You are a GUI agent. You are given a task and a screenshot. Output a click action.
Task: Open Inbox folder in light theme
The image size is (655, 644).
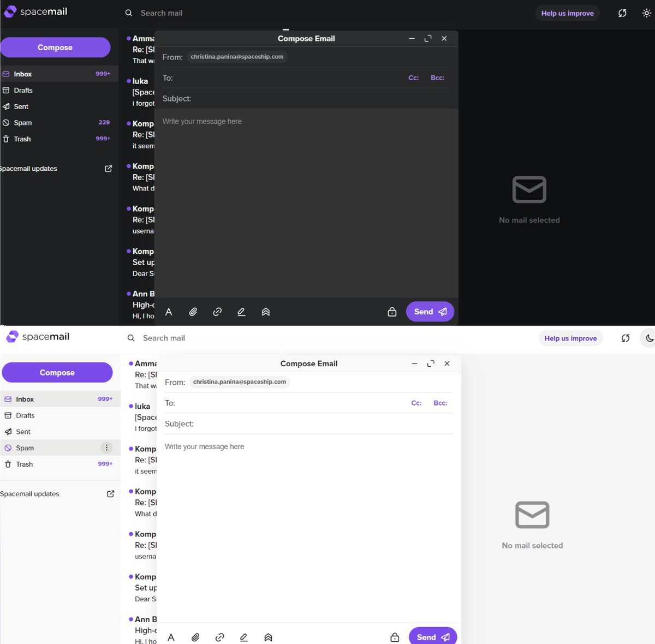59,399
